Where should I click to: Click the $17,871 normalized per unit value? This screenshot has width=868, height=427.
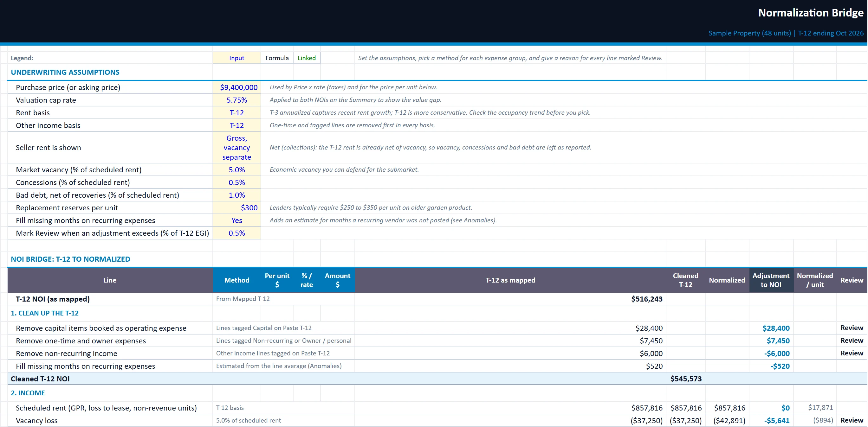pos(820,407)
